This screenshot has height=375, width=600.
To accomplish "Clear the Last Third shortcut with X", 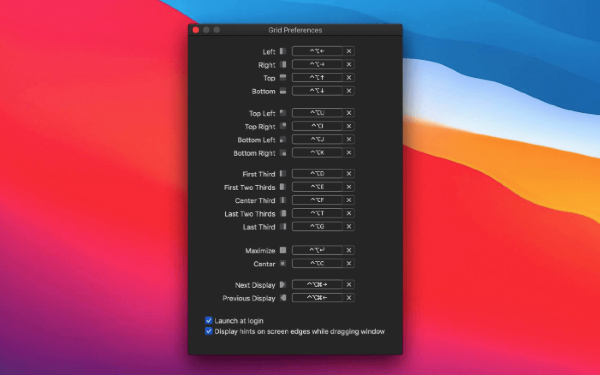I will coord(349,227).
